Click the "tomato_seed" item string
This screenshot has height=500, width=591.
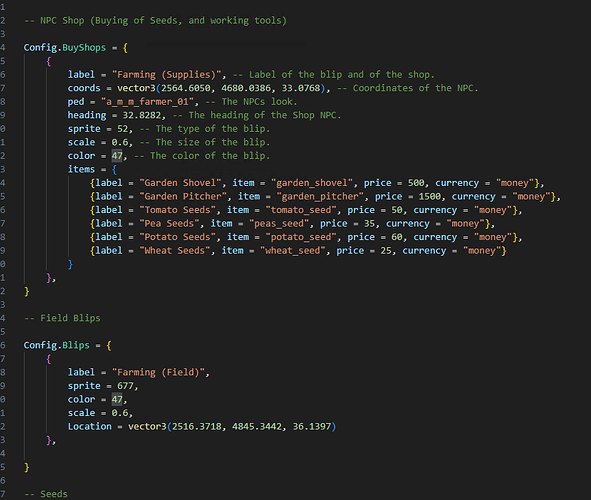[300, 210]
